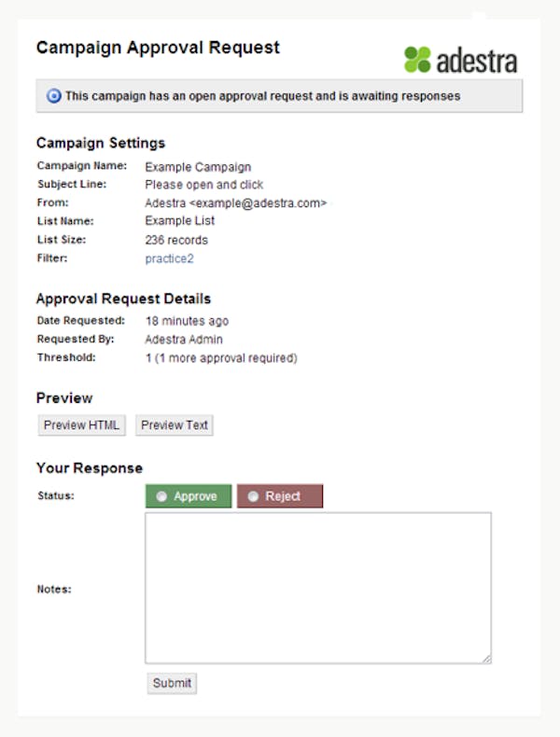Click the Preview section heading
560x737 pixels.
click(x=64, y=398)
